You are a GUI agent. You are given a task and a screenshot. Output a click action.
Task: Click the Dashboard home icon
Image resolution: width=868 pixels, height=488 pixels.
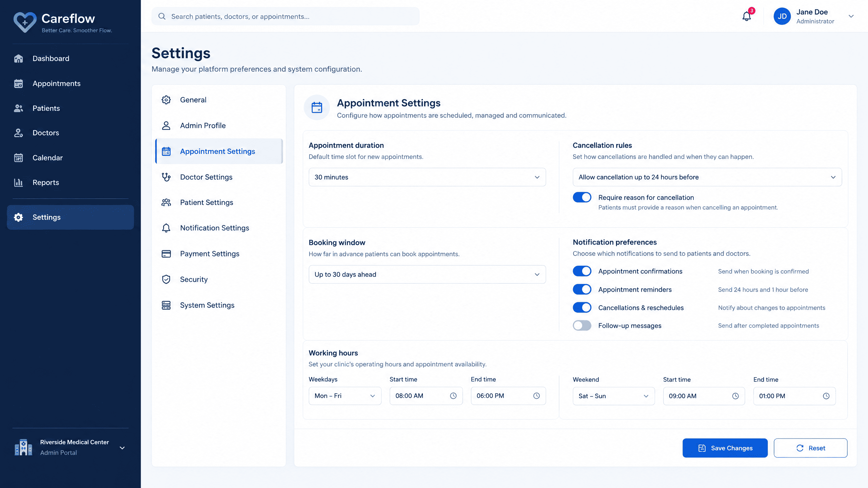click(x=19, y=59)
